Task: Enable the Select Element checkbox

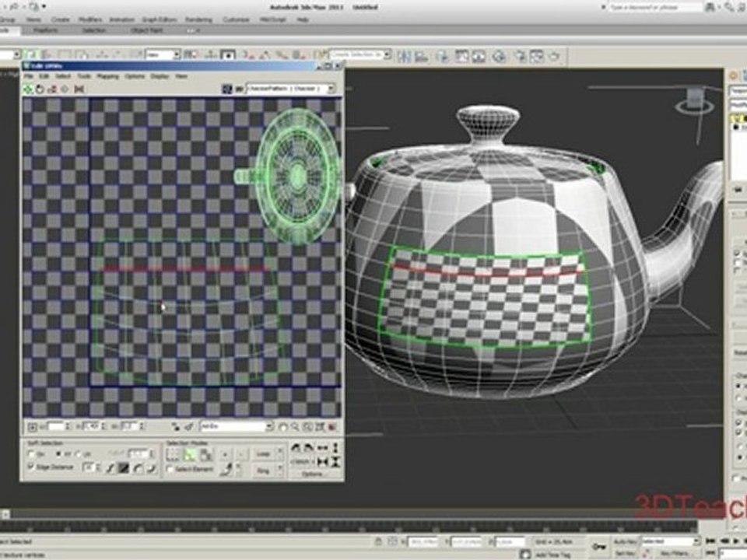Action: [x=170, y=469]
